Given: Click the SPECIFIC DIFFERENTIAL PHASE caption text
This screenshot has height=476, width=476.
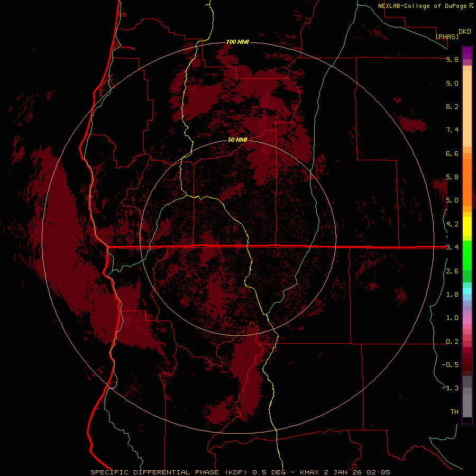Looking at the screenshot, I should pyautogui.click(x=154, y=472).
